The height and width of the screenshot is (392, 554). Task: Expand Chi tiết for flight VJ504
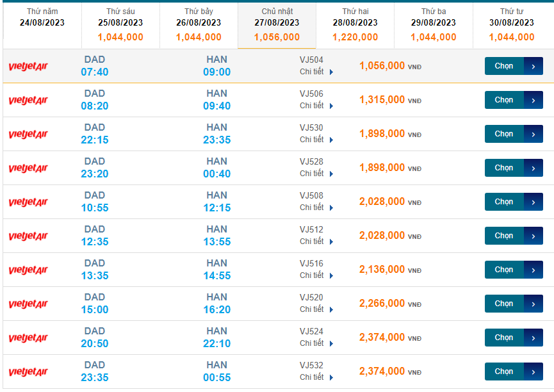point(316,72)
